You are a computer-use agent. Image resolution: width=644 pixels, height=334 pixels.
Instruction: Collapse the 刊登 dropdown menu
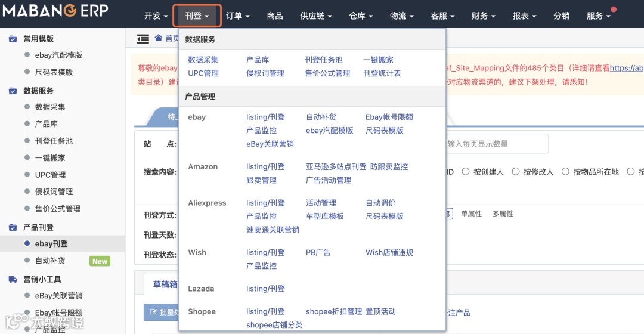pyautogui.click(x=197, y=16)
